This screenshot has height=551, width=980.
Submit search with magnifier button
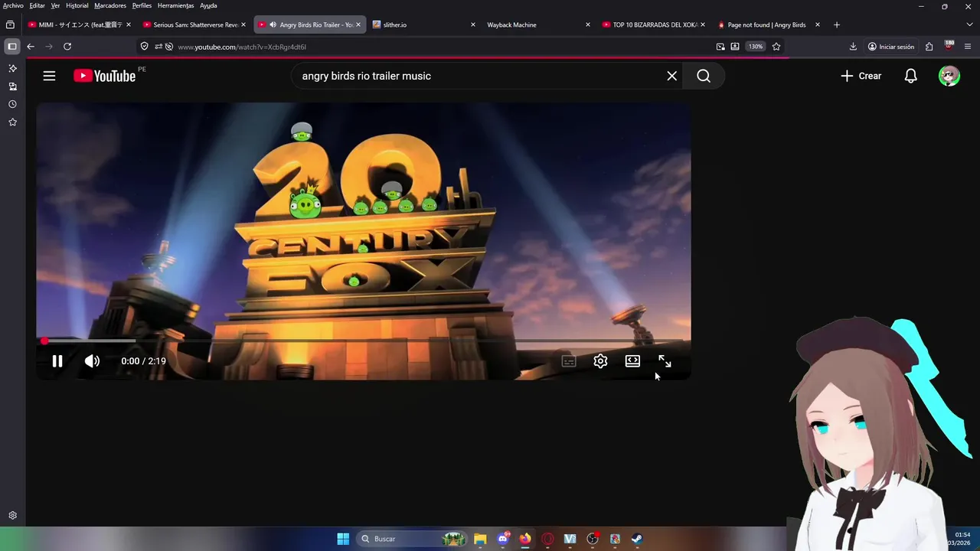tap(704, 76)
